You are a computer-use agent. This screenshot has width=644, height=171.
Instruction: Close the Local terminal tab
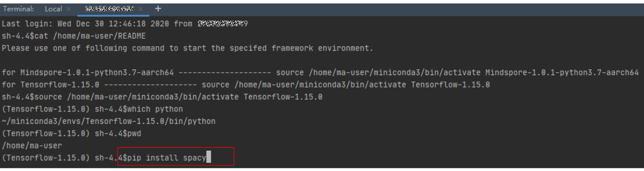click(x=69, y=9)
